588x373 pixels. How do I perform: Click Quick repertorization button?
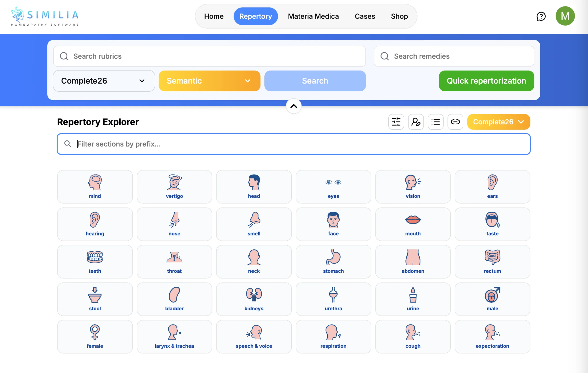[486, 81]
